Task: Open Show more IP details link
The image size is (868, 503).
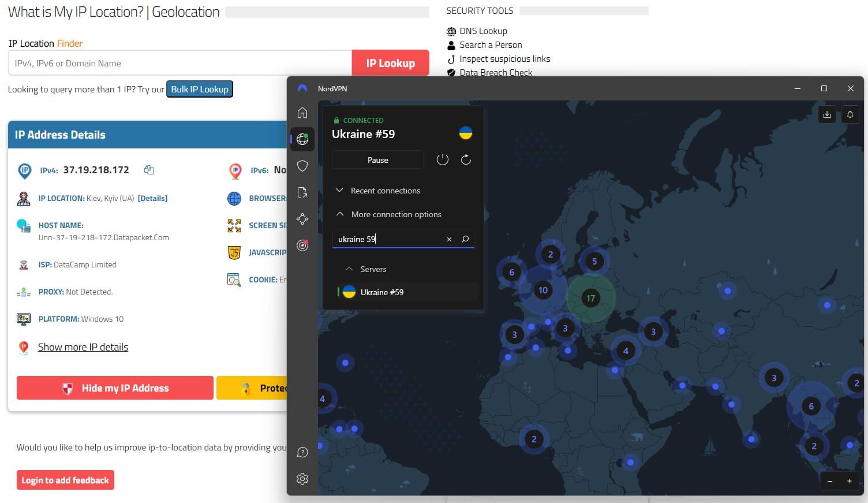Action: (x=83, y=347)
